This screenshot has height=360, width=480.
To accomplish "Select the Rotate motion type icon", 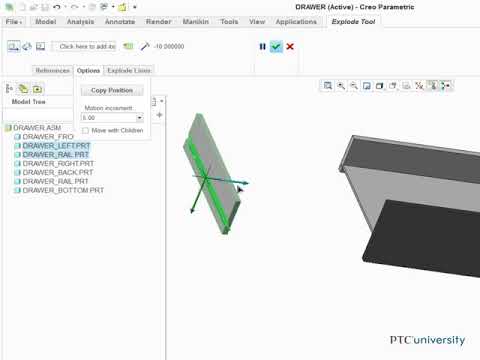I will click(27, 46).
